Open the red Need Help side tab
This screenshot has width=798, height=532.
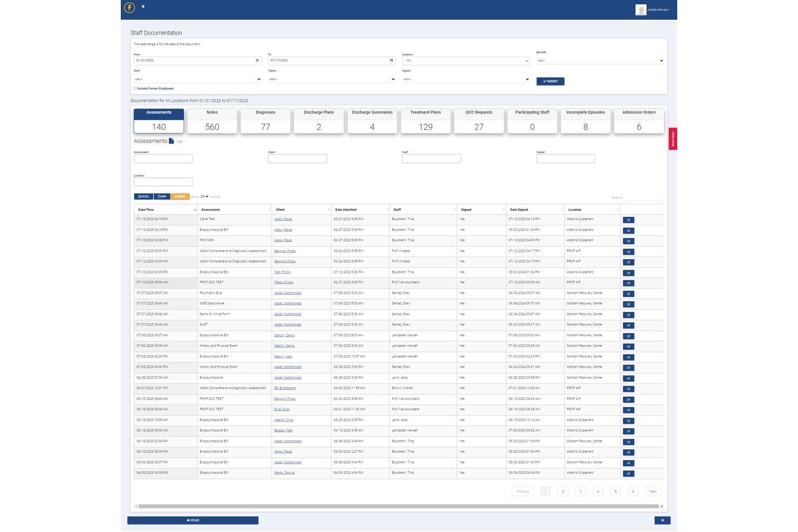click(673, 139)
